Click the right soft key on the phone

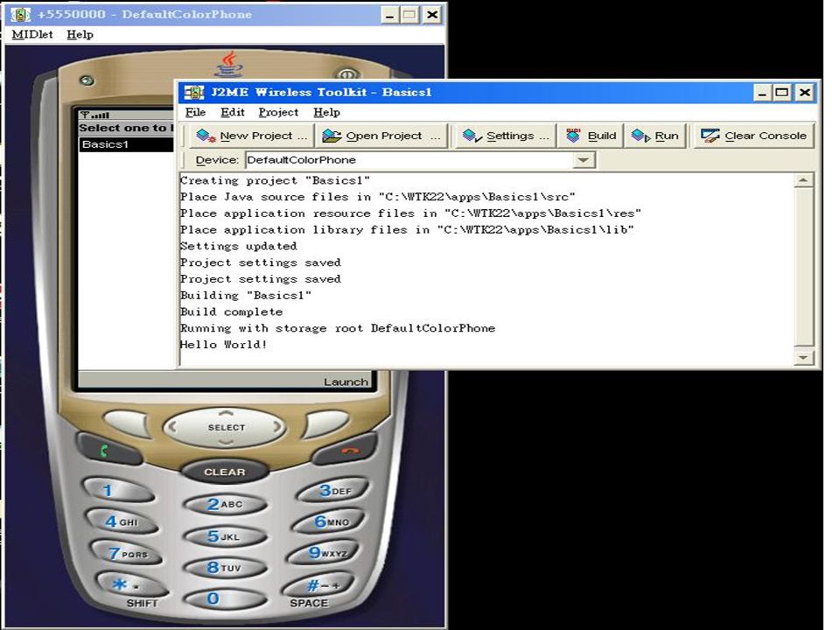click(x=328, y=423)
